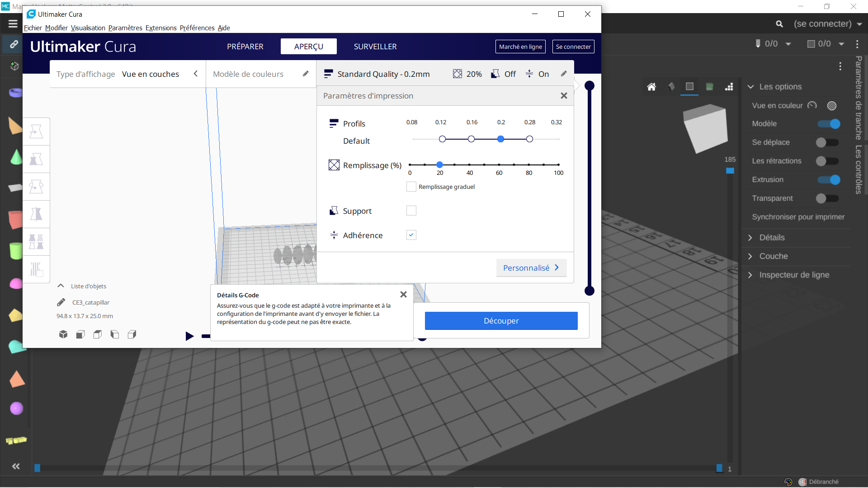Open the Extensions menu
Viewport: 868px width, 488px height.
pyautogui.click(x=161, y=28)
